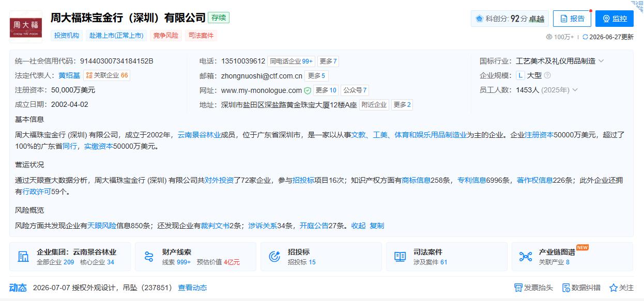The width and height of the screenshot is (644, 301).
Task: Click the 同电话企业 99+ button
Action: [291, 61]
